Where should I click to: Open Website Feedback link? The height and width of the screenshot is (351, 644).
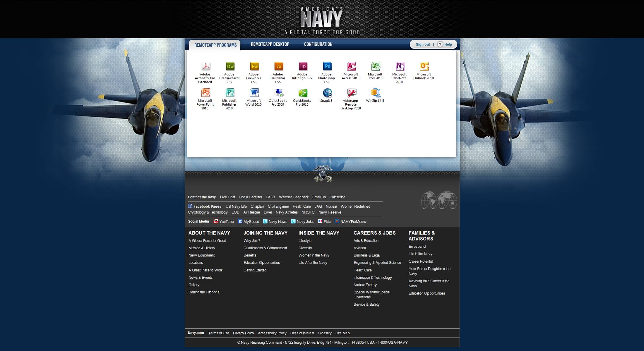click(x=294, y=197)
